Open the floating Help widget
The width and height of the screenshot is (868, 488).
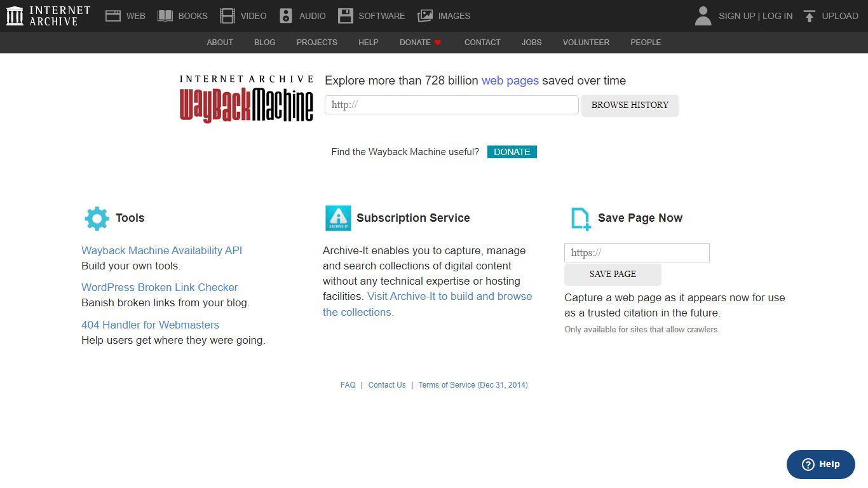coord(821,464)
